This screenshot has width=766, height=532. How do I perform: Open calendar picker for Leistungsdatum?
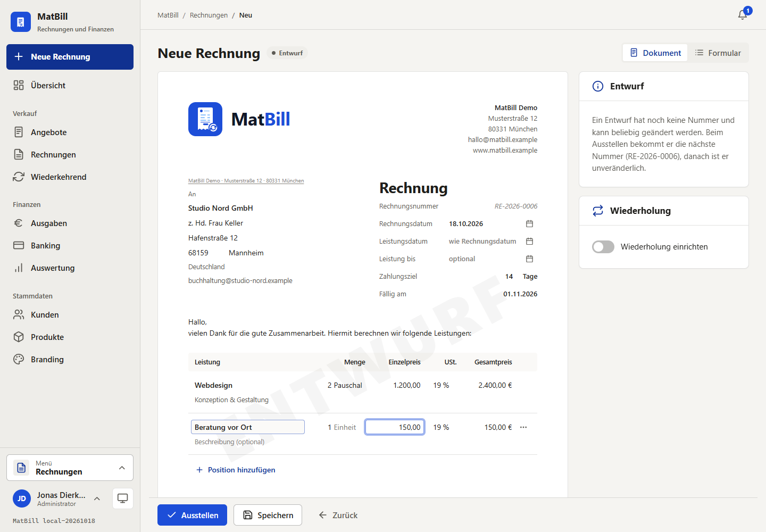tap(529, 242)
